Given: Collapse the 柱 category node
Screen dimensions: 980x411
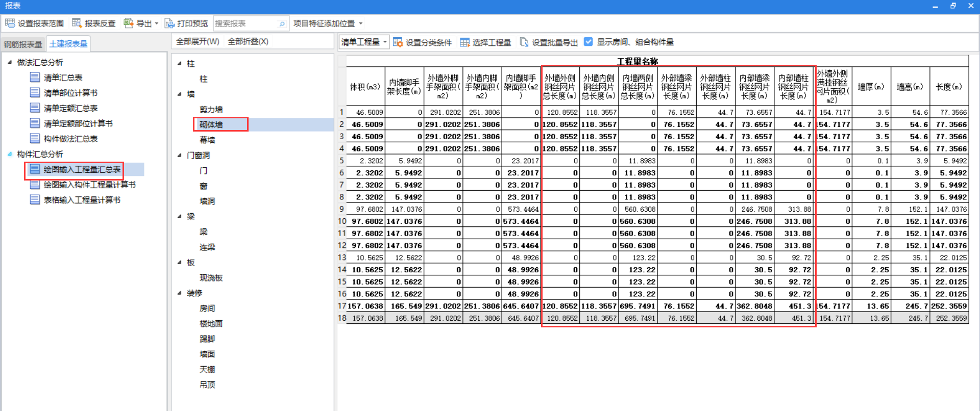Looking at the screenshot, I should [179, 64].
